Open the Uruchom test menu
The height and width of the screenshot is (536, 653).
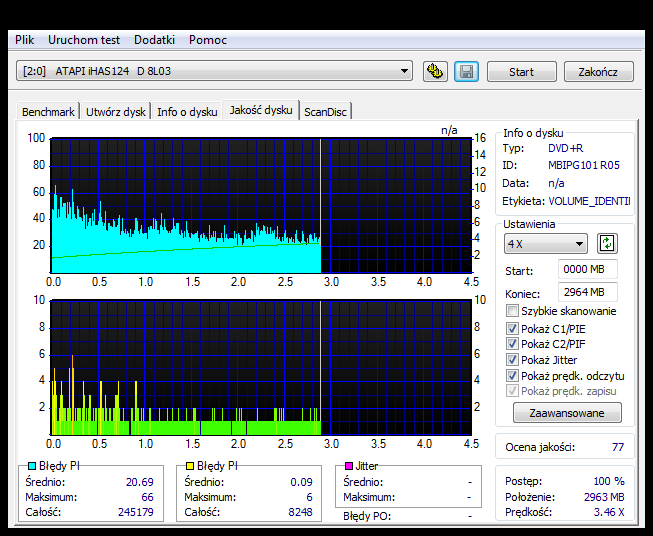coord(84,40)
